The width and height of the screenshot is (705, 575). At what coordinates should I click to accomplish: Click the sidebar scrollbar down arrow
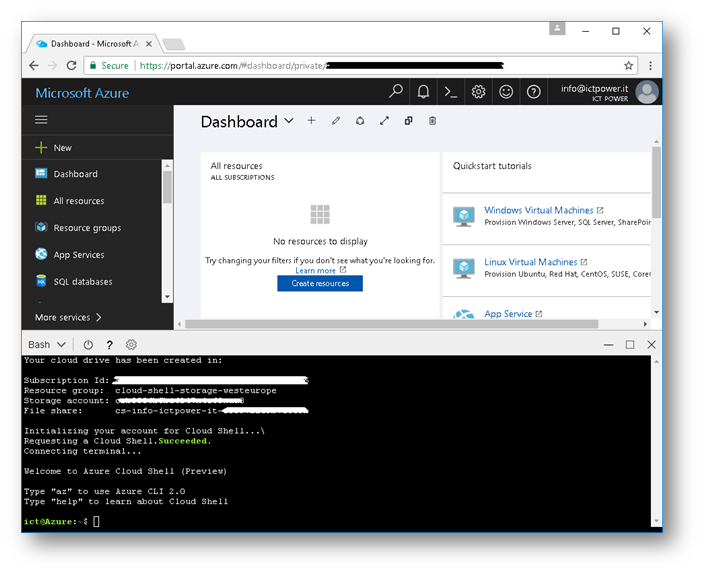pos(167,297)
